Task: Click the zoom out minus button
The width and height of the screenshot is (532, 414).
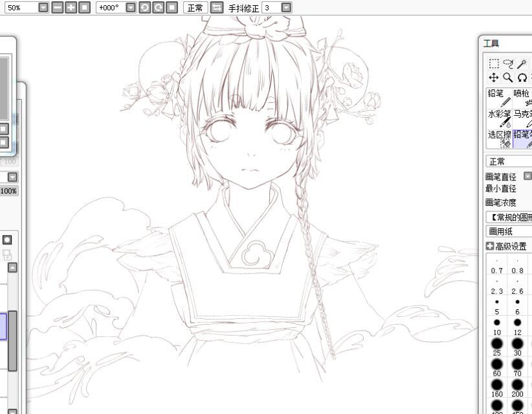Action: pos(58,8)
